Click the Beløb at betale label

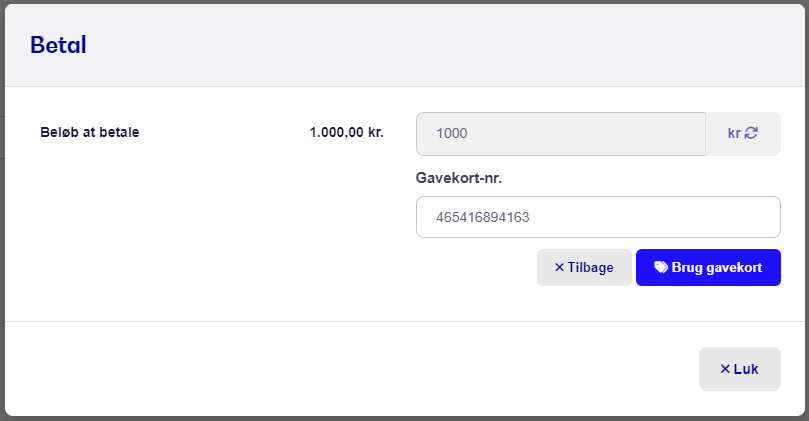[x=90, y=132]
